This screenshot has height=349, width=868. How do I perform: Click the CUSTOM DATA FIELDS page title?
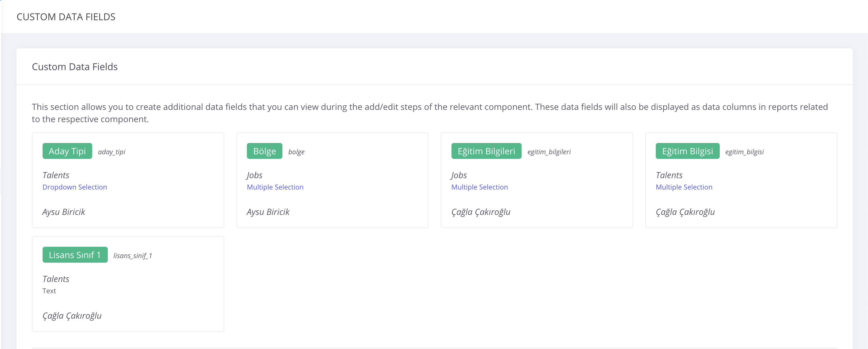pyautogui.click(x=66, y=17)
